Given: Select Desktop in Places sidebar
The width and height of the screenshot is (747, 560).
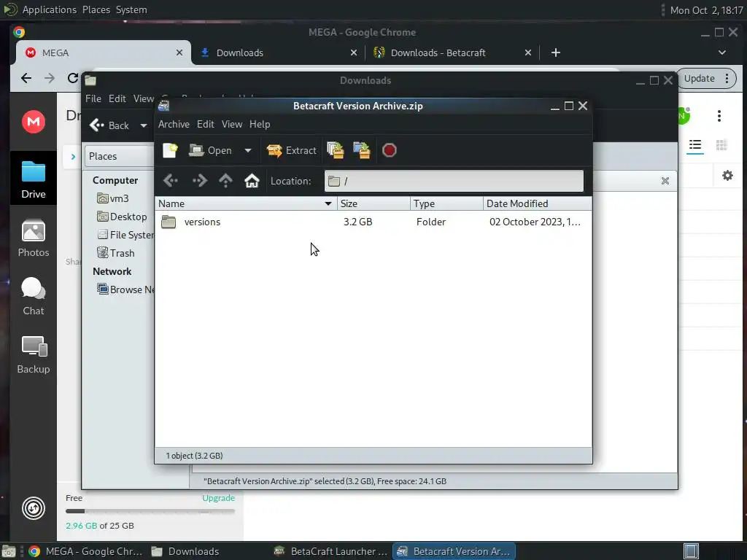Looking at the screenshot, I should (x=122, y=217).
